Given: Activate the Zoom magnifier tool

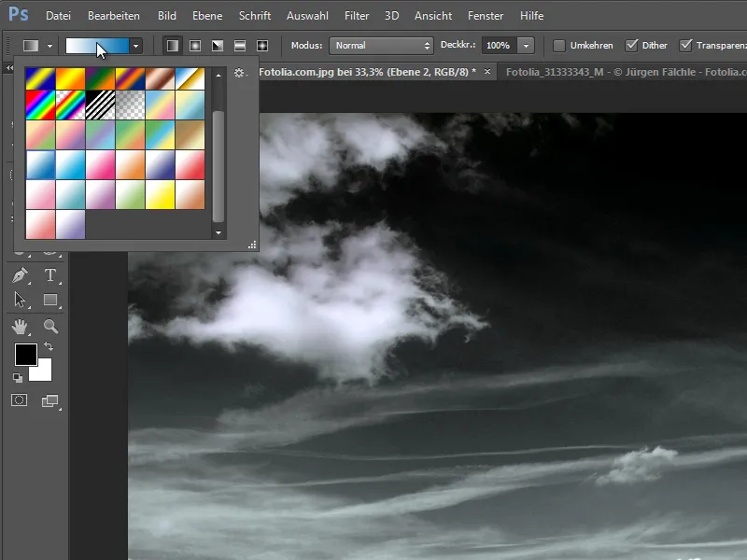Looking at the screenshot, I should point(50,327).
